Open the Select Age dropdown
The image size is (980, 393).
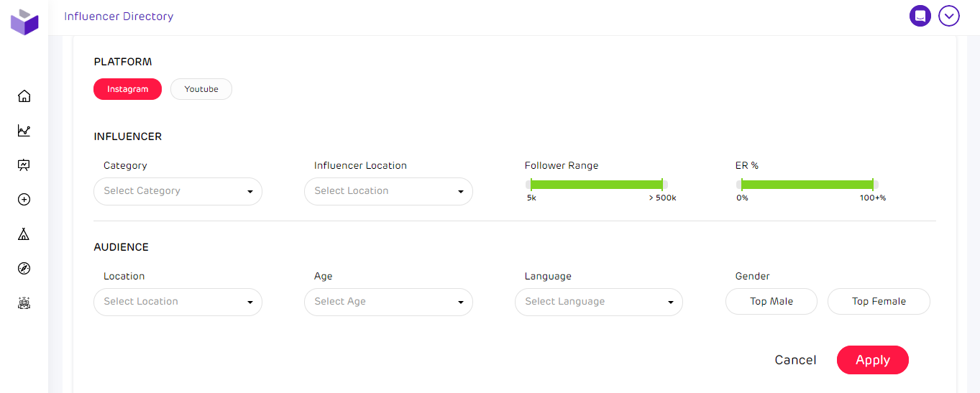(388, 302)
